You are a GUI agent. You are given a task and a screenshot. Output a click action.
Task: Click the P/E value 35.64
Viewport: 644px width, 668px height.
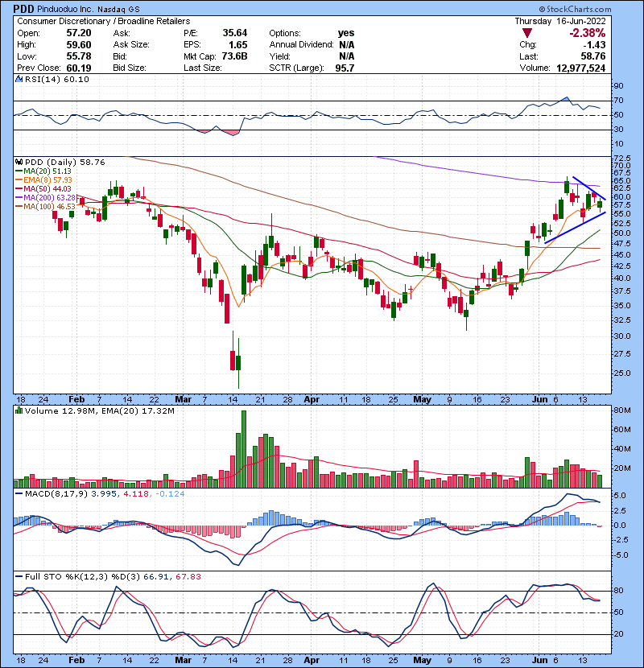tap(235, 33)
